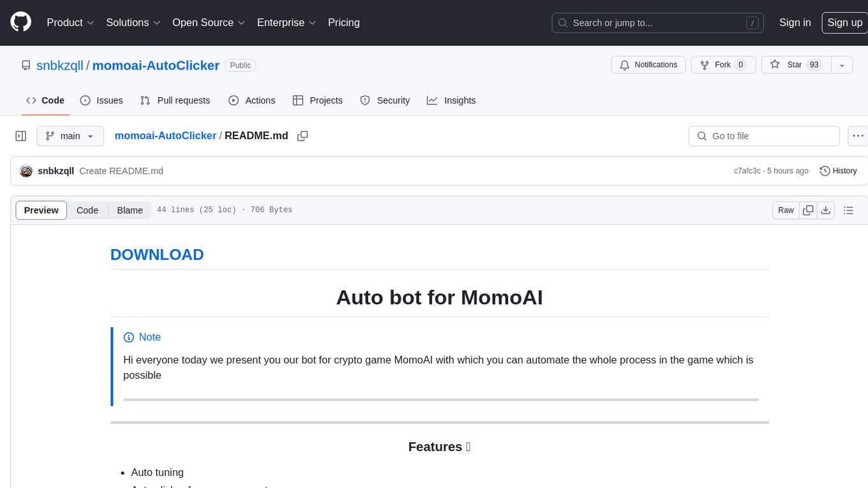
Task: Expand the Open Source menu
Action: tap(209, 22)
